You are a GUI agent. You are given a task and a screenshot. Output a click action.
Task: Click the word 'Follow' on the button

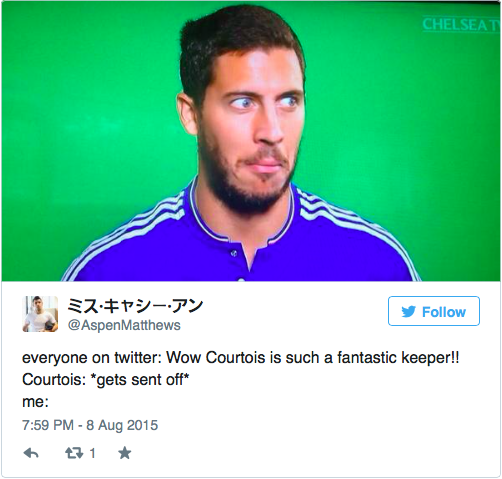click(444, 312)
